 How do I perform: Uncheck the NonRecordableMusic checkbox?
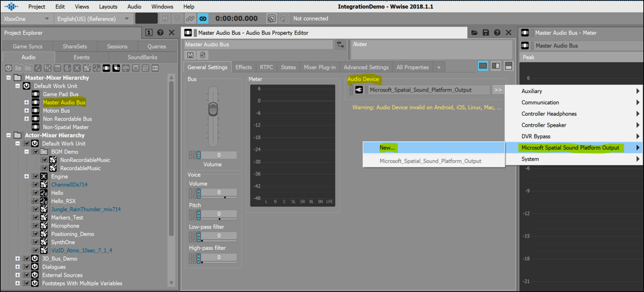click(x=44, y=160)
